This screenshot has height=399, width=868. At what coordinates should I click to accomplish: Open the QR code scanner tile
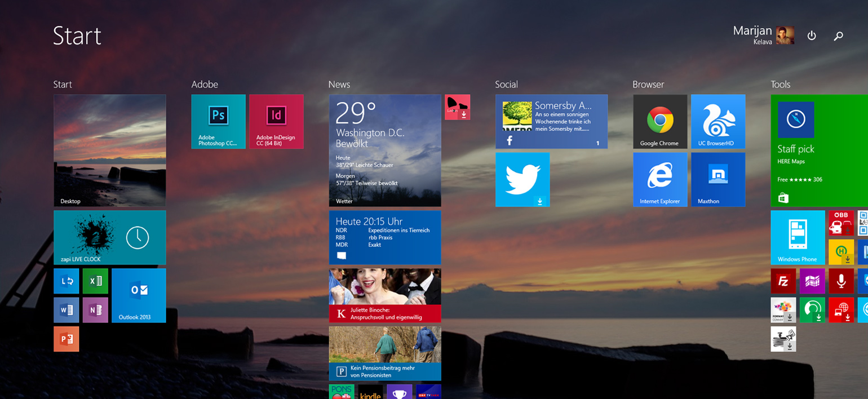coord(863,223)
